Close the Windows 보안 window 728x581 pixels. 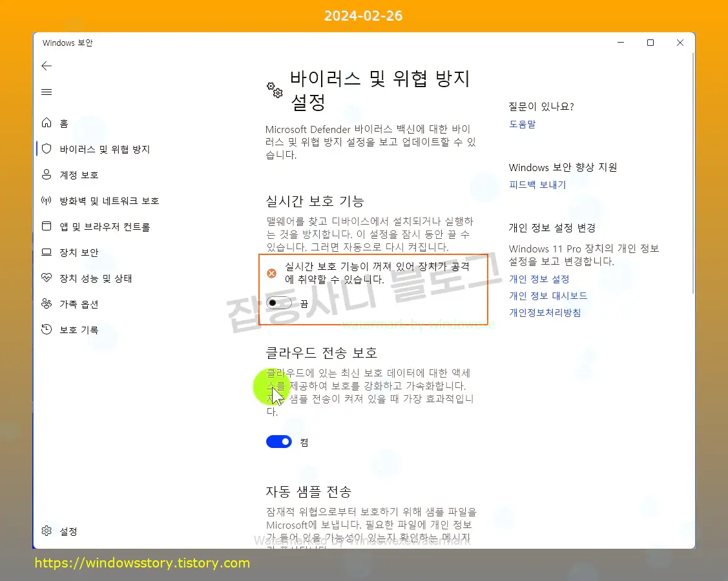point(680,42)
